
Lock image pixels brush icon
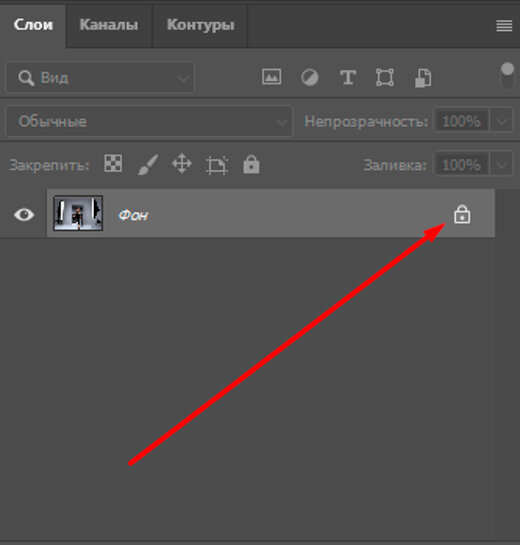tap(148, 164)
